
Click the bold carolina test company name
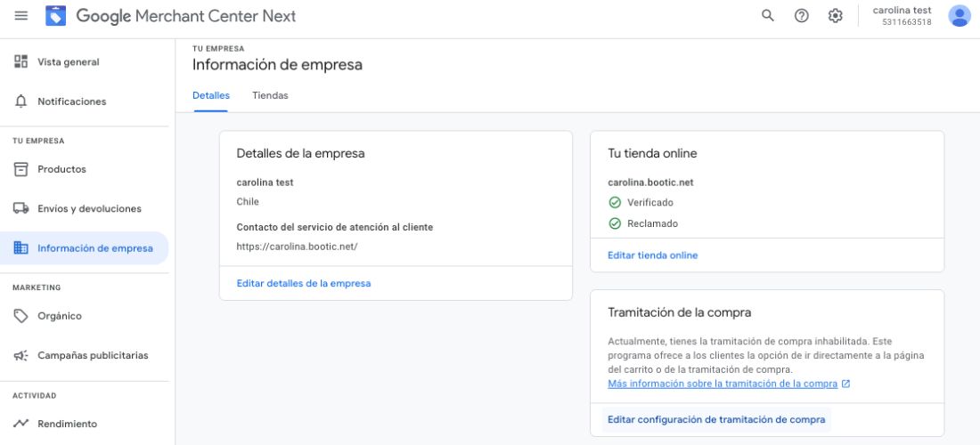pyautogui.click(x=265, y=182)
